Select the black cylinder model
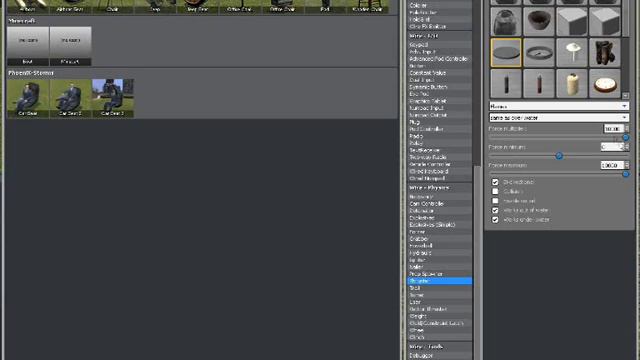Screen dimensions: 640x360 coord(506,84)
